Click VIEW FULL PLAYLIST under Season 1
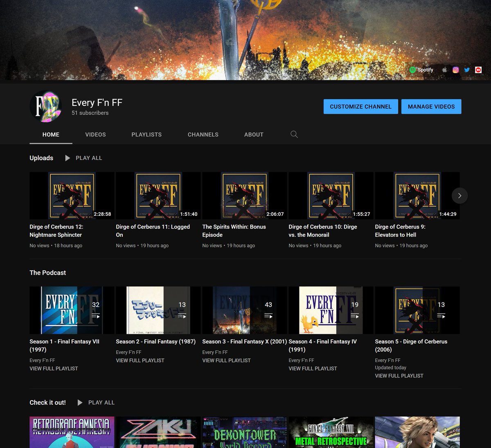This screenshot has height=448, width=491. click(x=54, y=368)
